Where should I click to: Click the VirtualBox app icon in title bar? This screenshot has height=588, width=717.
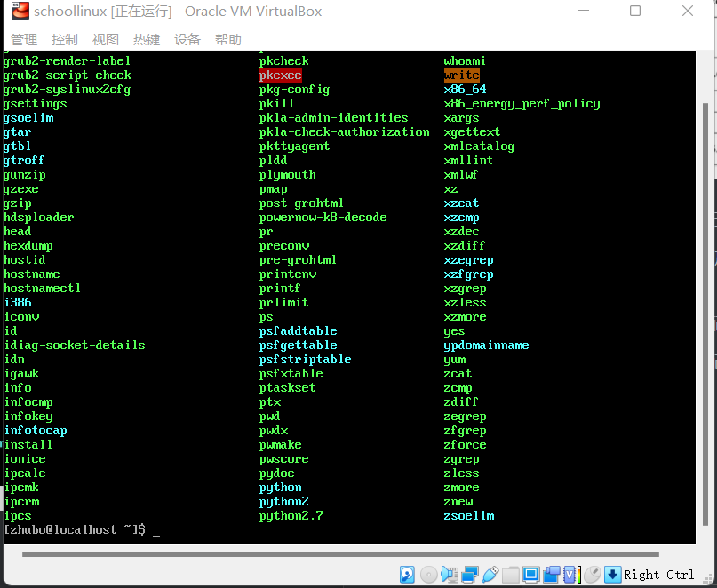click(20, 11)
